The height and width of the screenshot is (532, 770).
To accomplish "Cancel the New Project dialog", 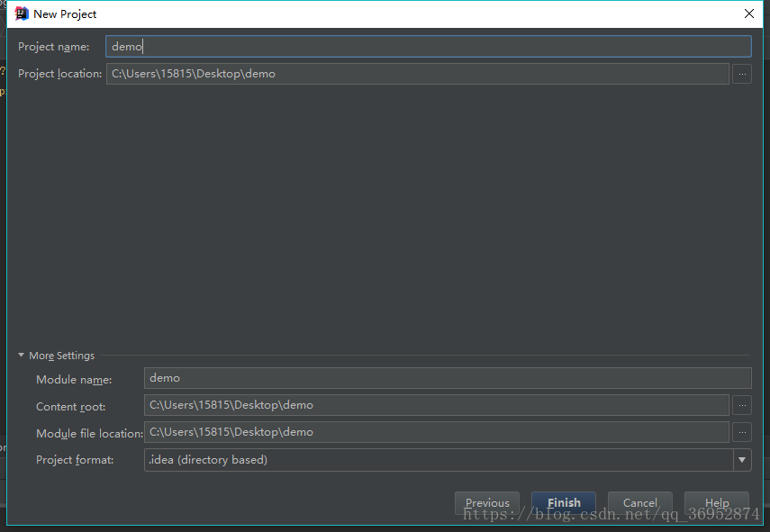I will click(640, 503).
